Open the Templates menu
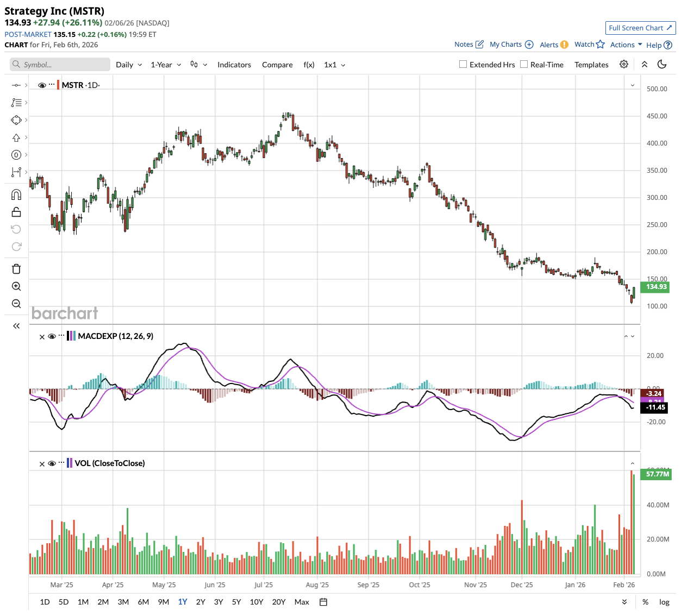Viewport: 700px width, 616px height. 591,65
